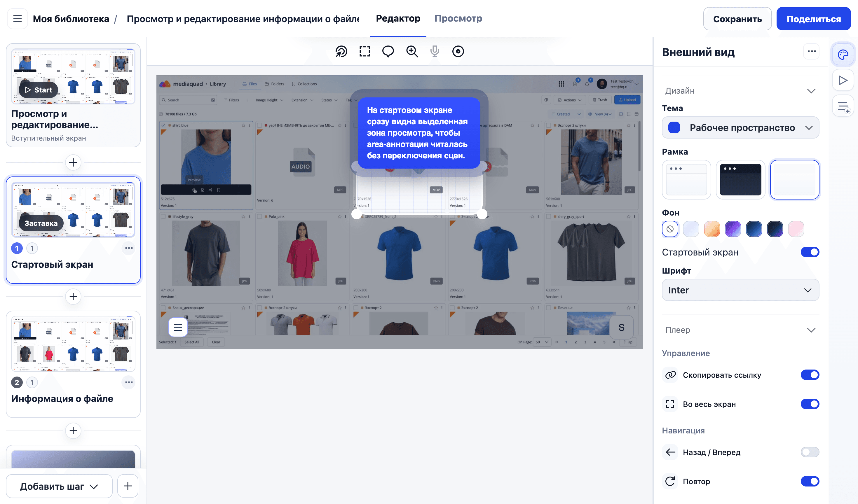Collapse the Плеер section

(740, 330)
